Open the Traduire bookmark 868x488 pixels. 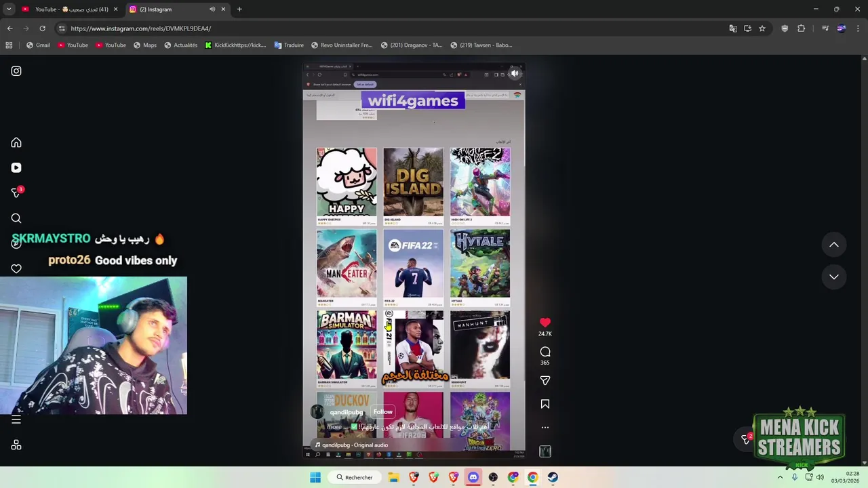click(289, 45)
